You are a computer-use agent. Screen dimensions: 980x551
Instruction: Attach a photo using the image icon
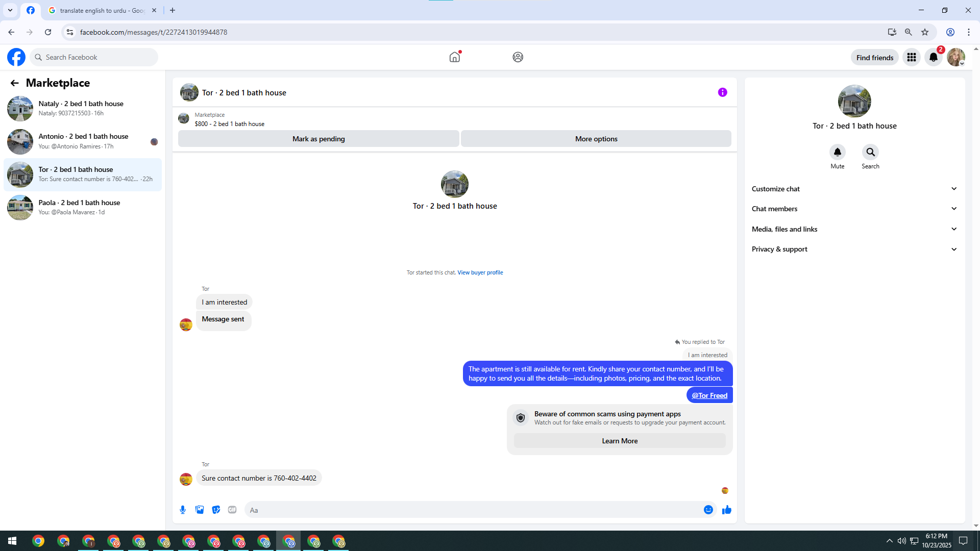[x=200, y=510]
